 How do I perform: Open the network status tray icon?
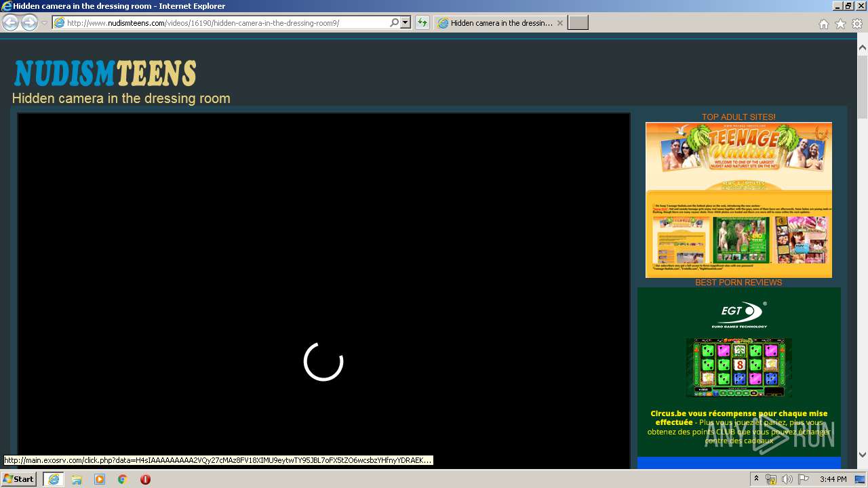771,479
